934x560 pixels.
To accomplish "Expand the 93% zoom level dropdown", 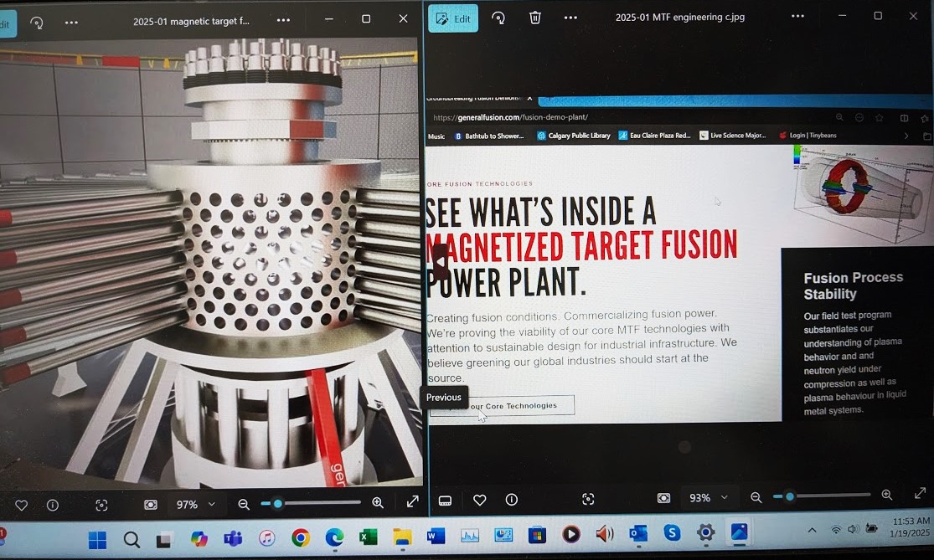I will [x=724, y=498].
